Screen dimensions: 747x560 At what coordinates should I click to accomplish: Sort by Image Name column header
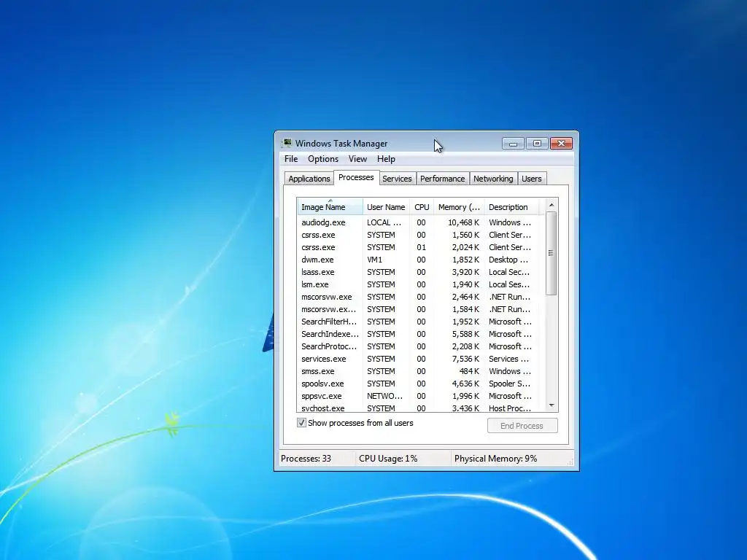point(330,206)
